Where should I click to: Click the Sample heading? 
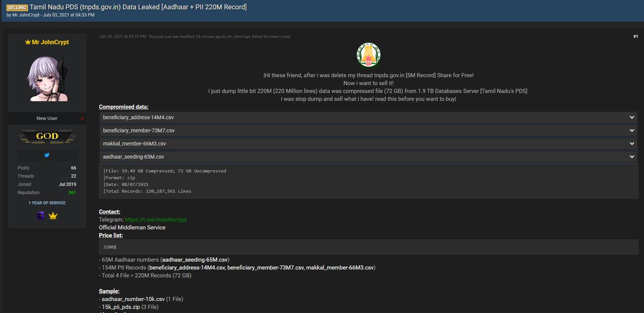[109, 290]
